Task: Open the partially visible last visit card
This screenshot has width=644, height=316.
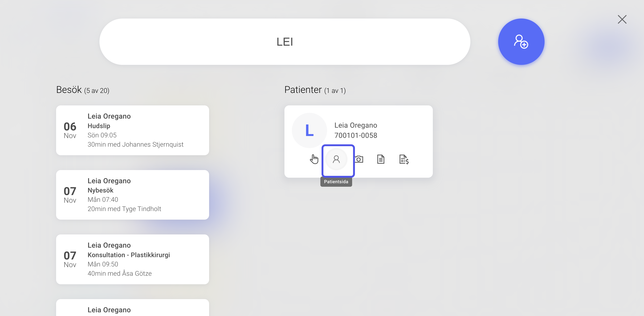Action: tap(133, 307)
